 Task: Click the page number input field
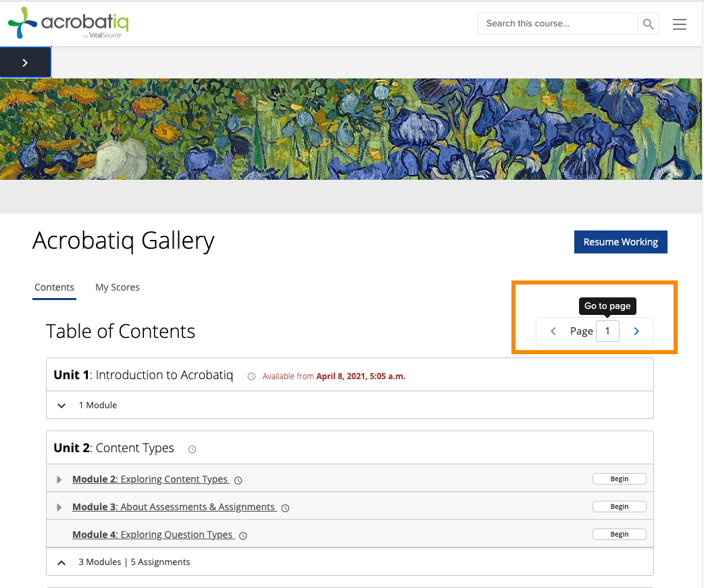[x=607, y=330]
